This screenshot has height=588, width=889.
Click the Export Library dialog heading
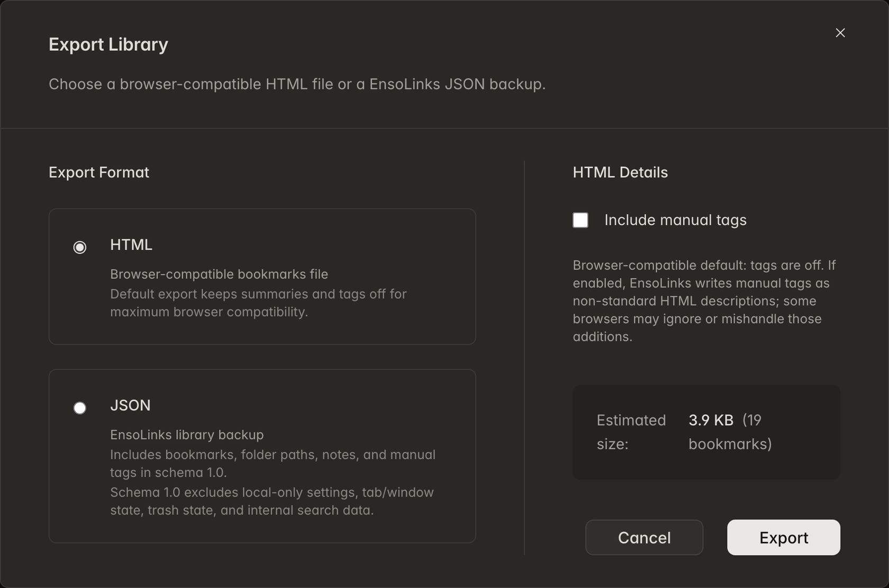(108, 44)
